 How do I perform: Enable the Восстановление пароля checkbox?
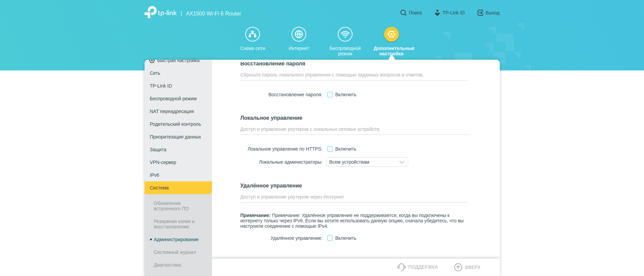coord(330,95)
